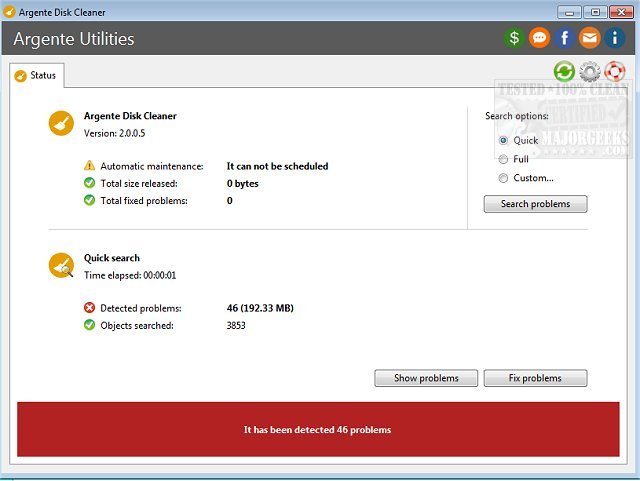Click the 'Time elapsed: 00:00:01' text
The width and height of the screenshot is (640, 481).
[x=130, y=275]
